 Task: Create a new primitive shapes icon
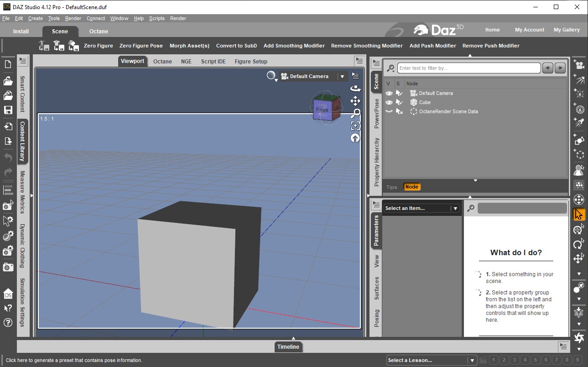pos(579,139)
